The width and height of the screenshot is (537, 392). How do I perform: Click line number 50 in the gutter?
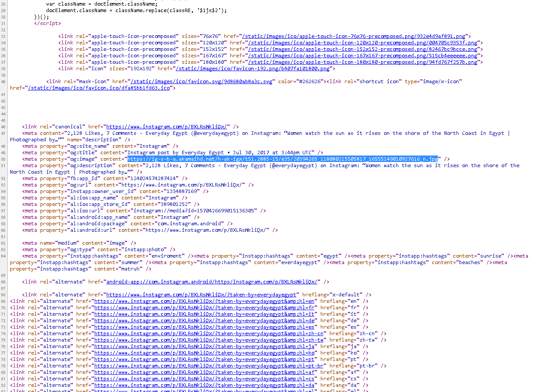tap(4, 159)
